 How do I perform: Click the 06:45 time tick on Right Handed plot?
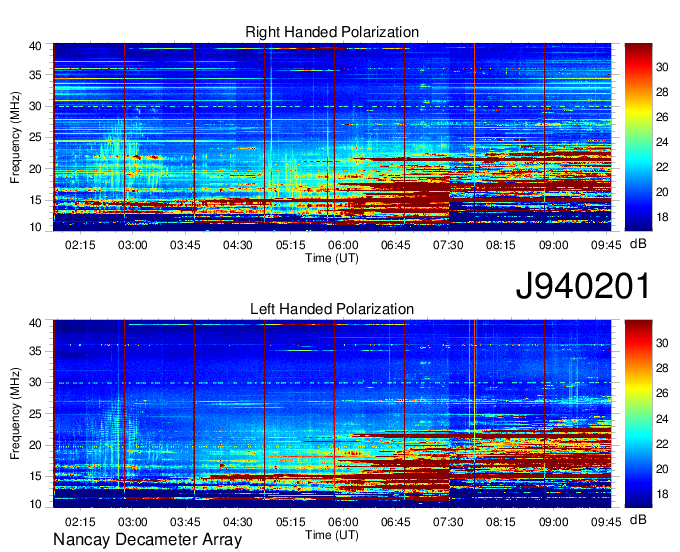(396, 245)
